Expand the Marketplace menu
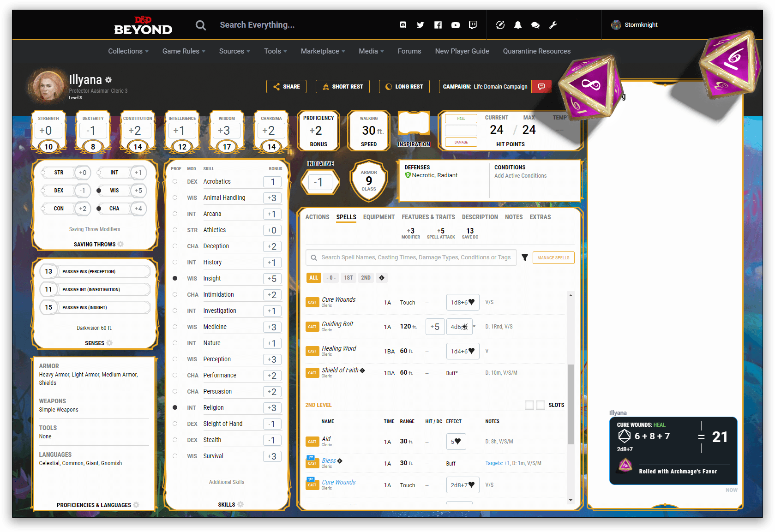The width and height of the screenshot is (775, 532). [323, 51]
